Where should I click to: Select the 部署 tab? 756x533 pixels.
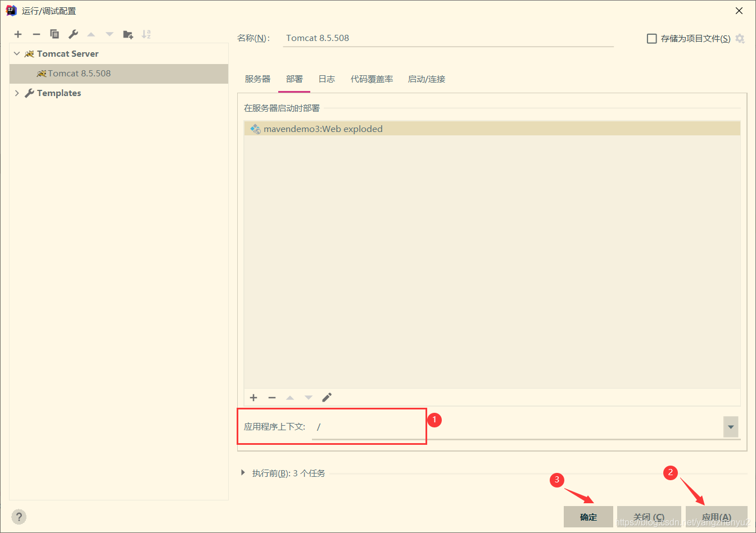294,79
